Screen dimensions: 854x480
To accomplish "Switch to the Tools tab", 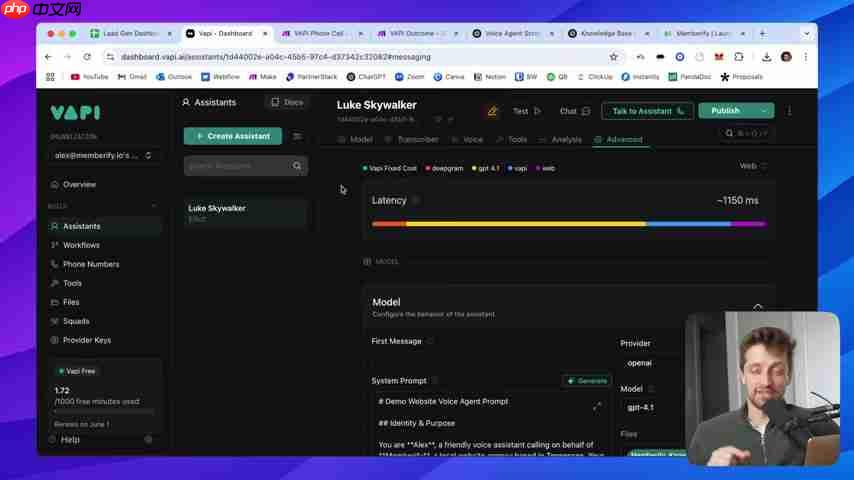I will coord(511,139).
